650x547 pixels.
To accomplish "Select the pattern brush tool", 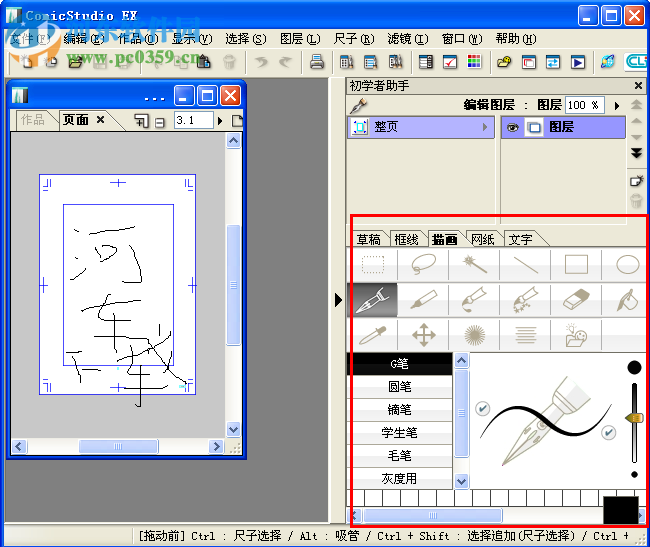I will (525, 300).
